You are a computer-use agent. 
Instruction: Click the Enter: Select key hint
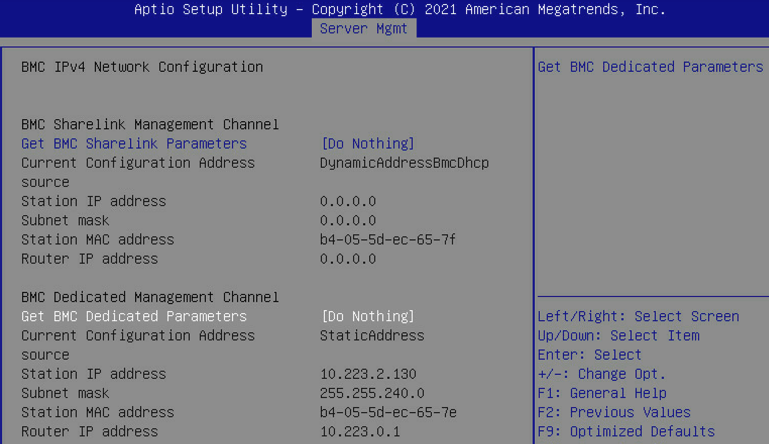click(x=590, y=355)
